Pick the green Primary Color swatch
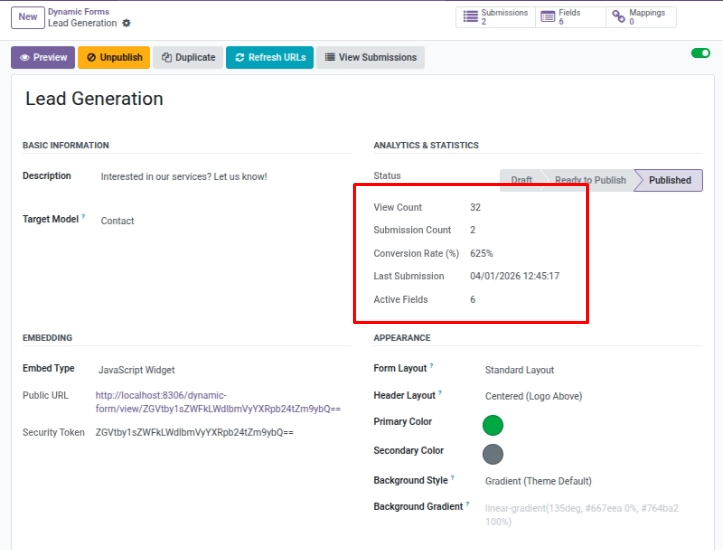This screenshot has width=723, height=550. (492, 425)
